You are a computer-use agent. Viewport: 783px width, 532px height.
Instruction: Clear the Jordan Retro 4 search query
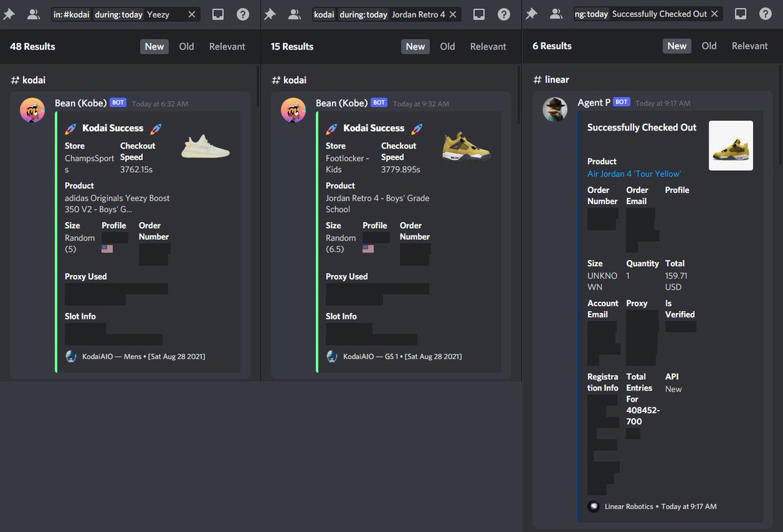point(453,14)
